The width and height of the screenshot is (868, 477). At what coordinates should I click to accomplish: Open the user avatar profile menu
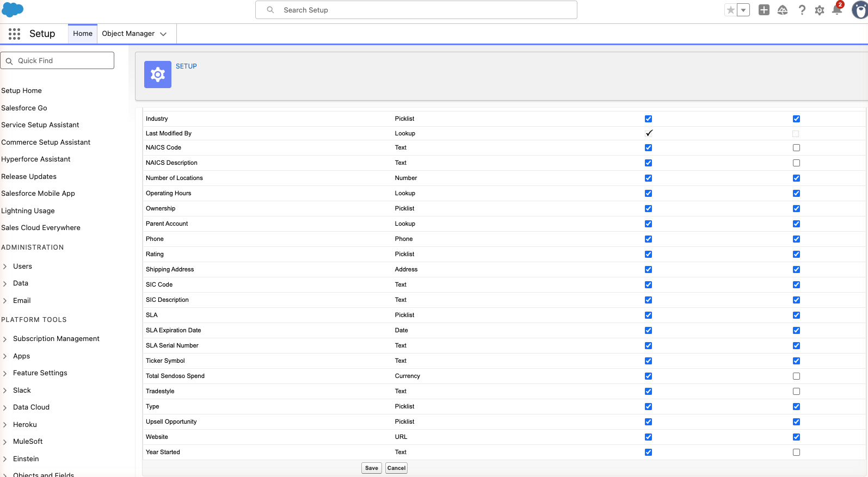pos(860,10)
